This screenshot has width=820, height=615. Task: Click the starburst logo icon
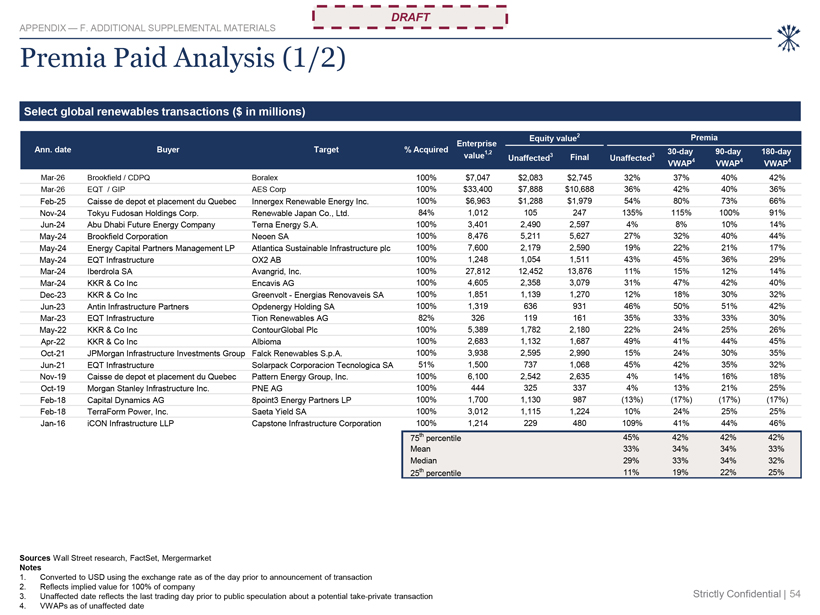click(788, 38)
